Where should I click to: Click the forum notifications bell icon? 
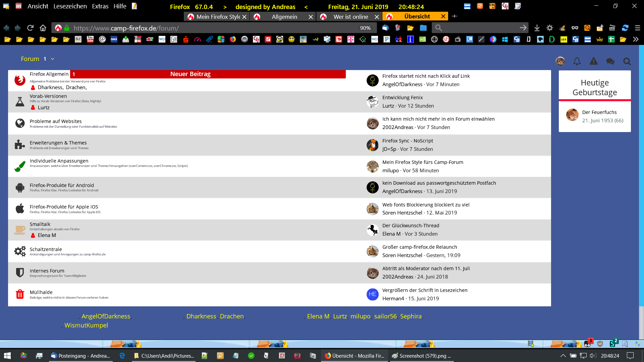(577, 61)
